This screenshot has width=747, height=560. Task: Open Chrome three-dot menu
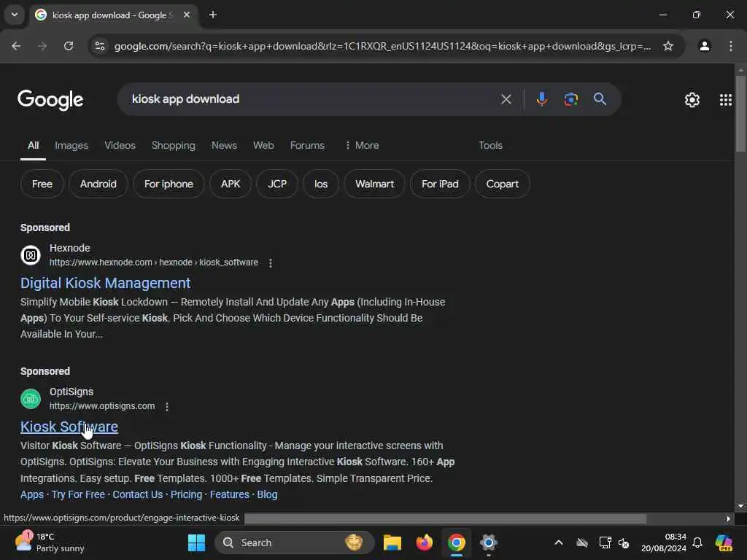click(x=731, y=46)
